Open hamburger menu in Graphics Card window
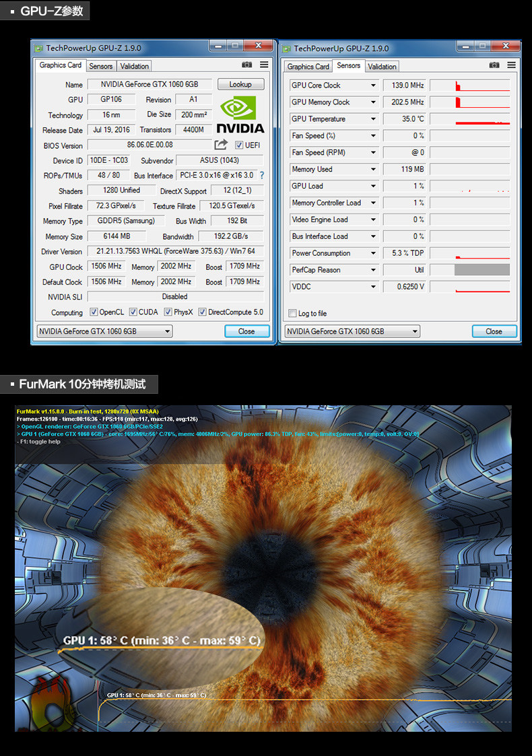 [x=264, y=65]
